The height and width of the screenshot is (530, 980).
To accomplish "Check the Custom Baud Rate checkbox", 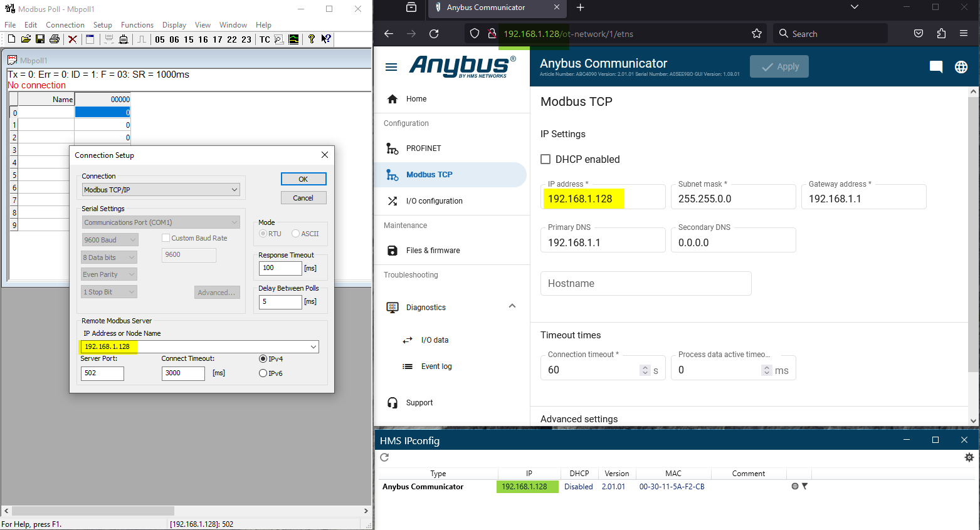I will click(166, 238).
